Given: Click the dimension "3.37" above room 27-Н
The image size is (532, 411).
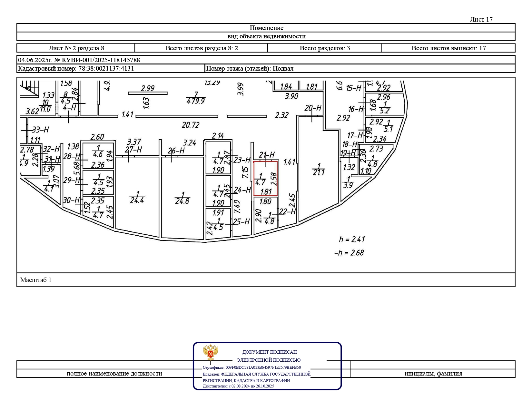Looking at the screenshot, I should point(134,142).
